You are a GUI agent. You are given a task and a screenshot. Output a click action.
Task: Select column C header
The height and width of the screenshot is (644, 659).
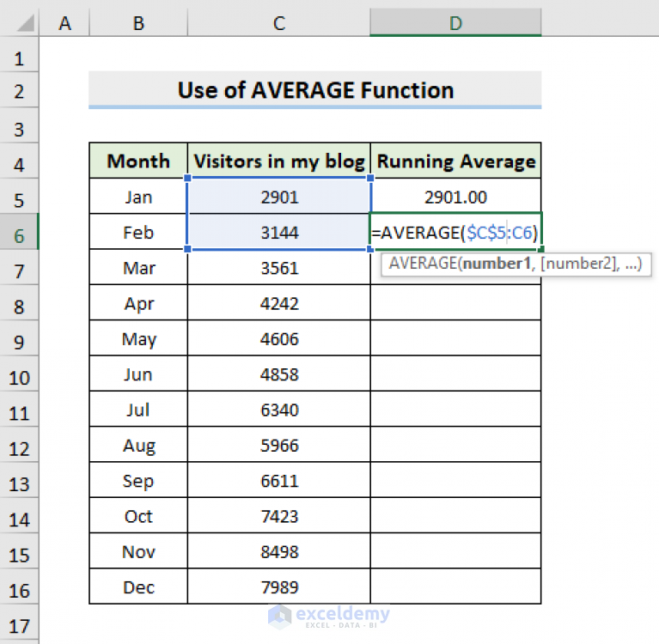point(278,22)
